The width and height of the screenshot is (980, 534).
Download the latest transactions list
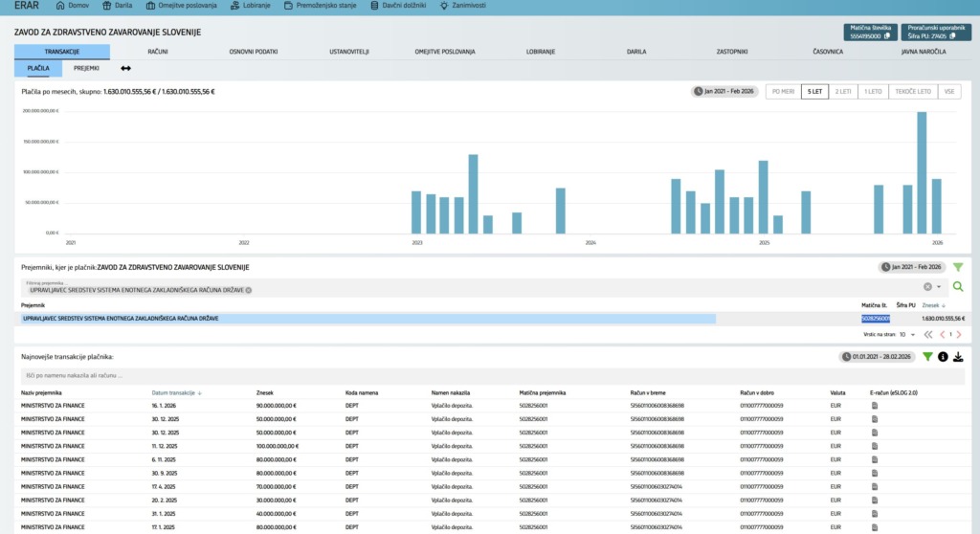pyautogui.click(x=958, y=357)
